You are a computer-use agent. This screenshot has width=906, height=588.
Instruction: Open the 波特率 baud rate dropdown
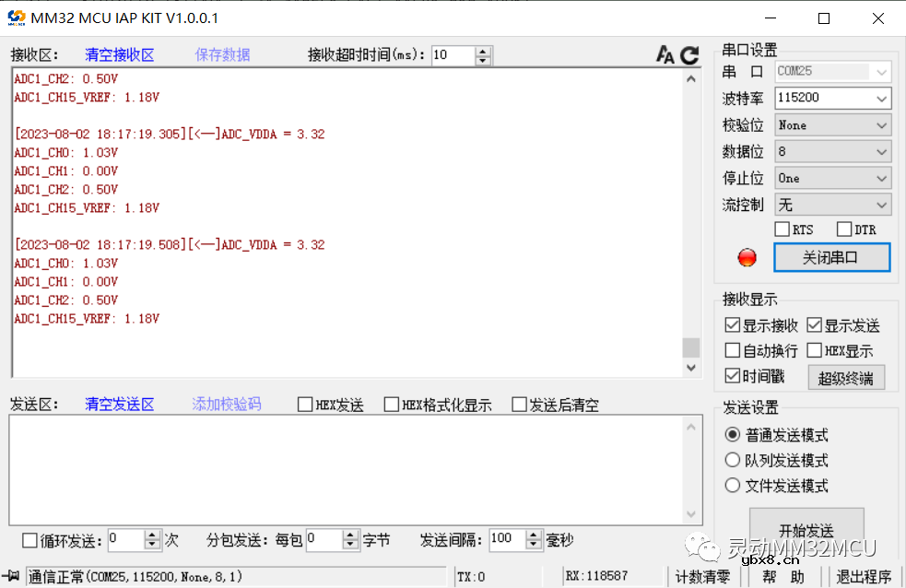[832, 98]
